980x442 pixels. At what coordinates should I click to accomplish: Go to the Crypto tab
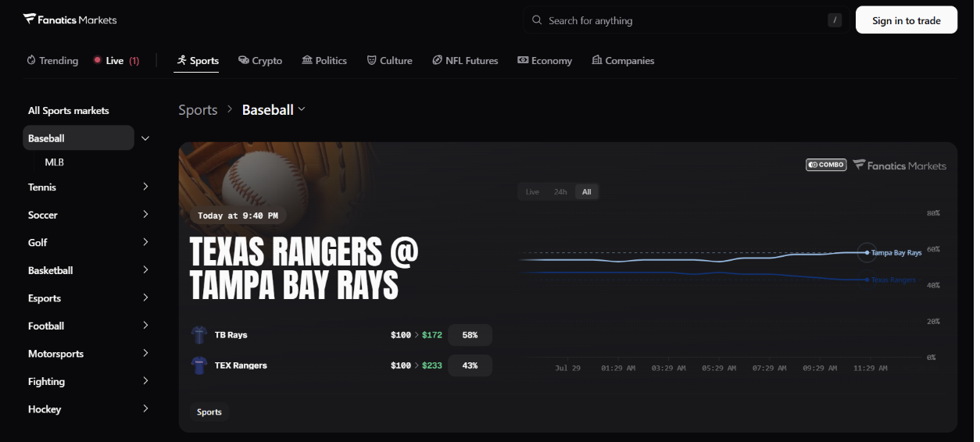pos(260,60)
